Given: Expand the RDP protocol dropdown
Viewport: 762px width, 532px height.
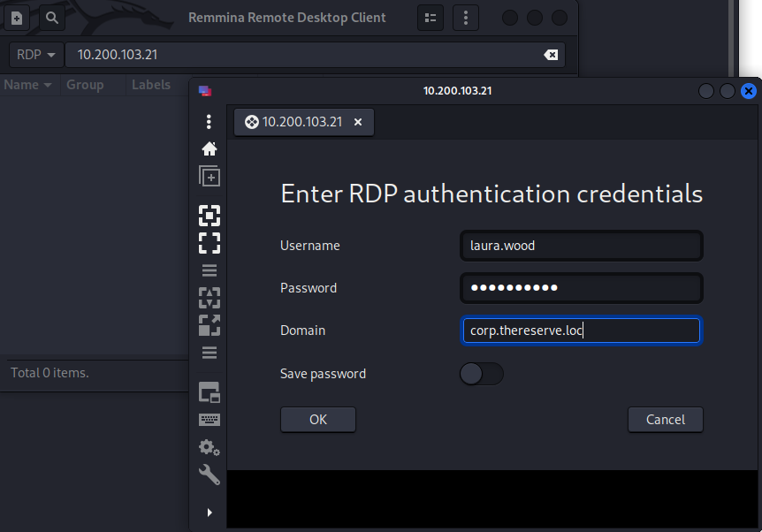Looking at the screenshot, I should (x=35, y=55).
